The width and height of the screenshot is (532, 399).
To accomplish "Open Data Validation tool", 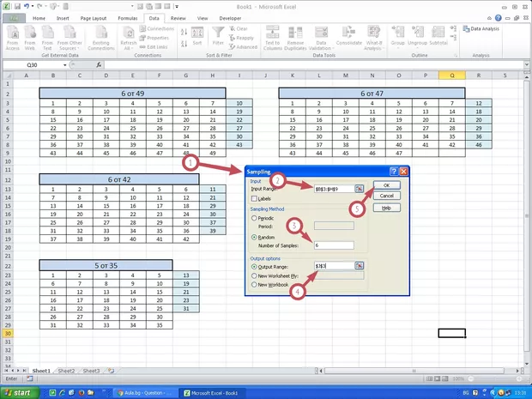I will click(x=321, y=38).
